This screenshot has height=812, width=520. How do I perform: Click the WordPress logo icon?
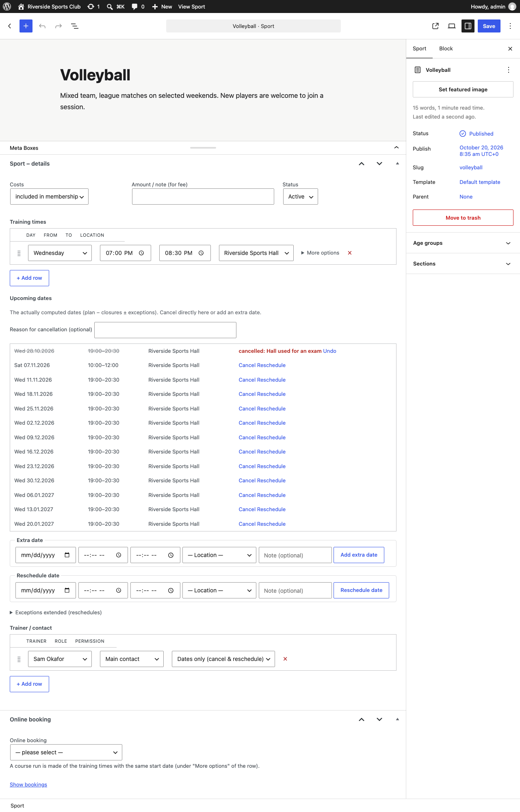(x=7, y=6)
